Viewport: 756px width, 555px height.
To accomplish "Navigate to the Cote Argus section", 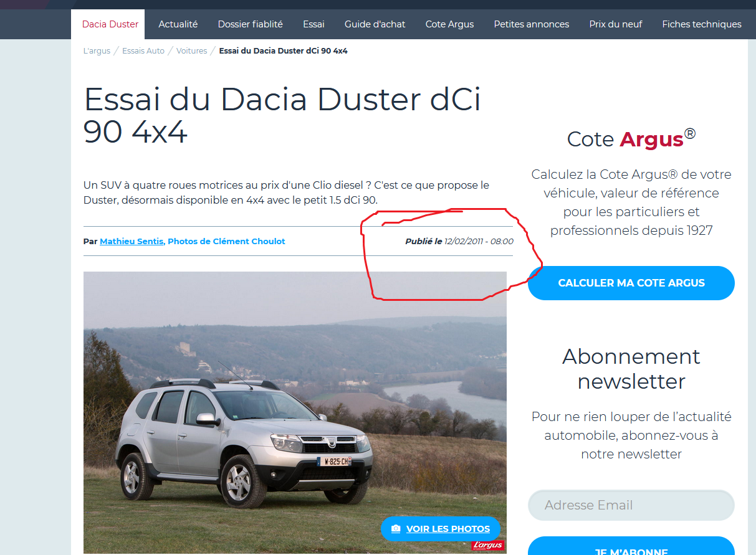I will click(449, 24).
